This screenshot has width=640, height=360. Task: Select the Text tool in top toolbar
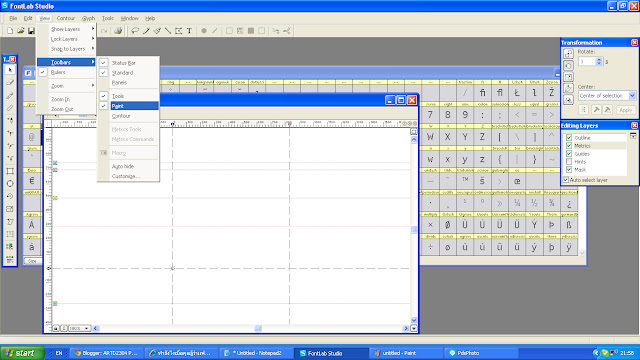coord(189,31)
